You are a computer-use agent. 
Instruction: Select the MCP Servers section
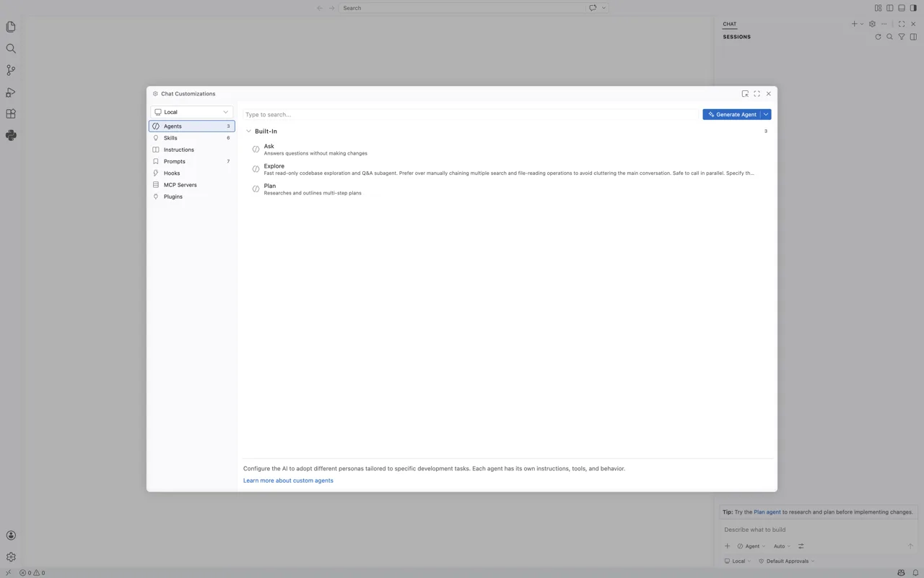click(191, 185)
